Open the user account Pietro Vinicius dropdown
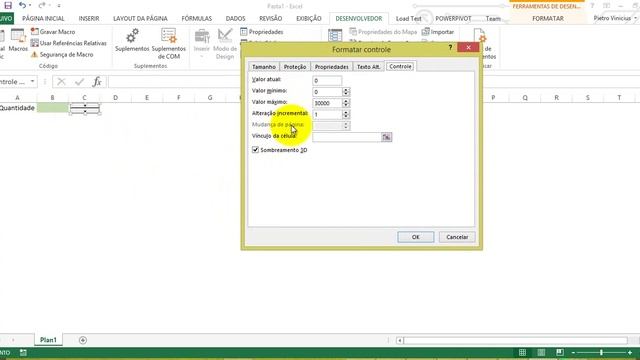The image size is (640, 360). [615, 18]
